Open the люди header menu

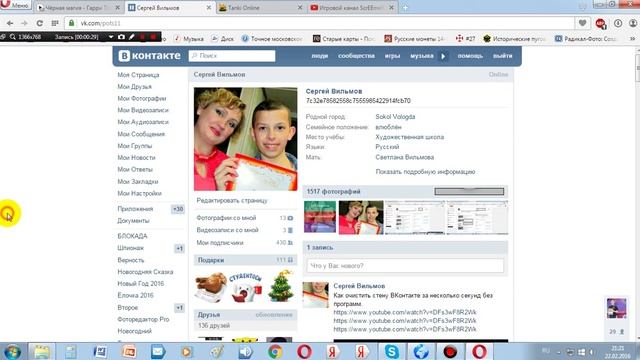320,56
